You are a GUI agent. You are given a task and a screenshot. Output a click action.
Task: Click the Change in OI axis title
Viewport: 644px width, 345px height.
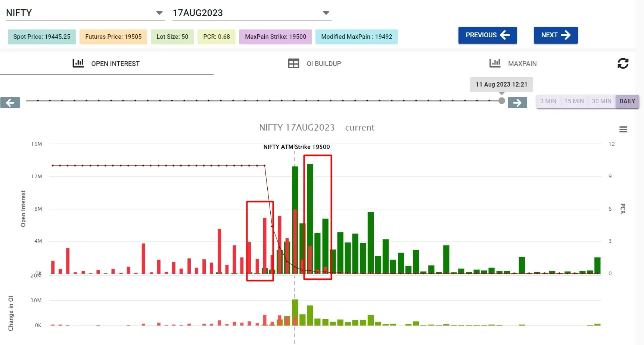coord(11,313)
